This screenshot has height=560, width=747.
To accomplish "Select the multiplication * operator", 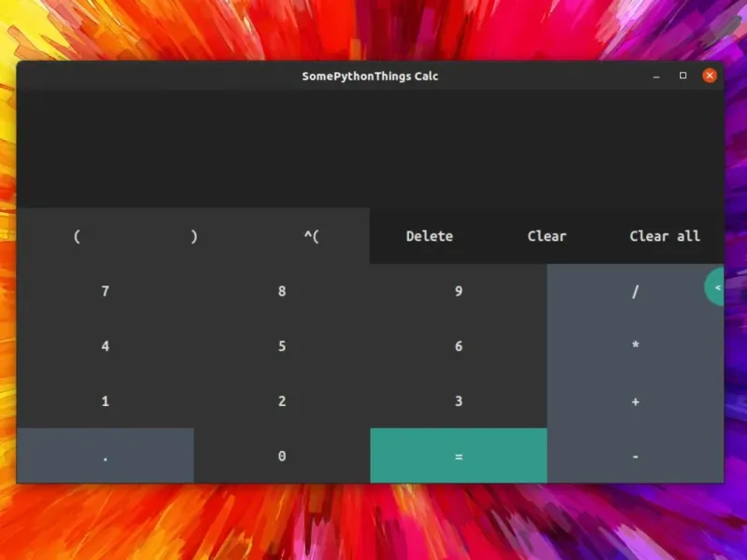I will (635, 345).
